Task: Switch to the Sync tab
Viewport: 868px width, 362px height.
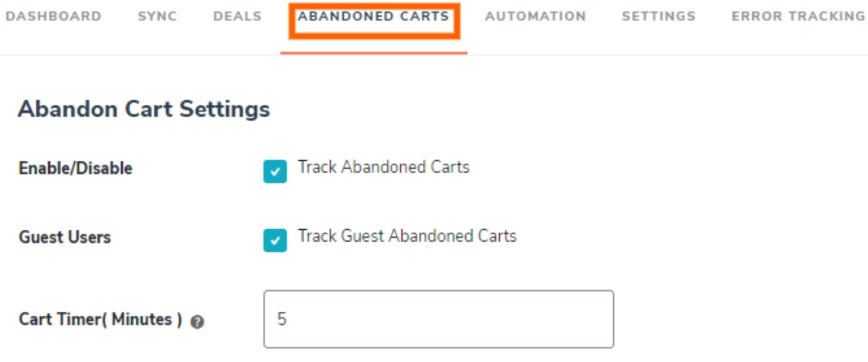Action: 157,16
